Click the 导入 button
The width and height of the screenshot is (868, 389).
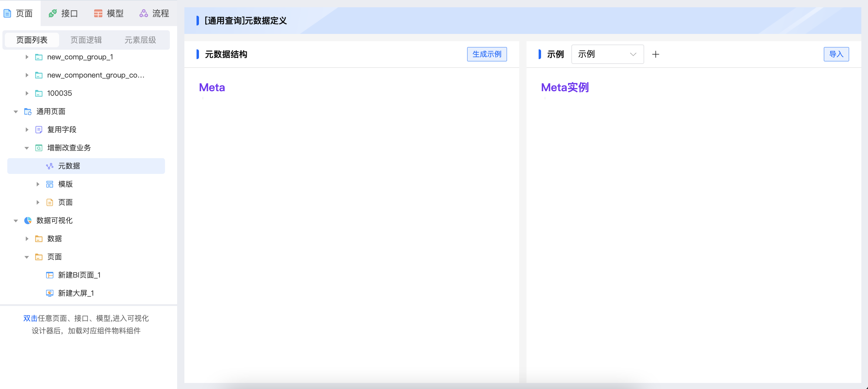click(836, 54)
